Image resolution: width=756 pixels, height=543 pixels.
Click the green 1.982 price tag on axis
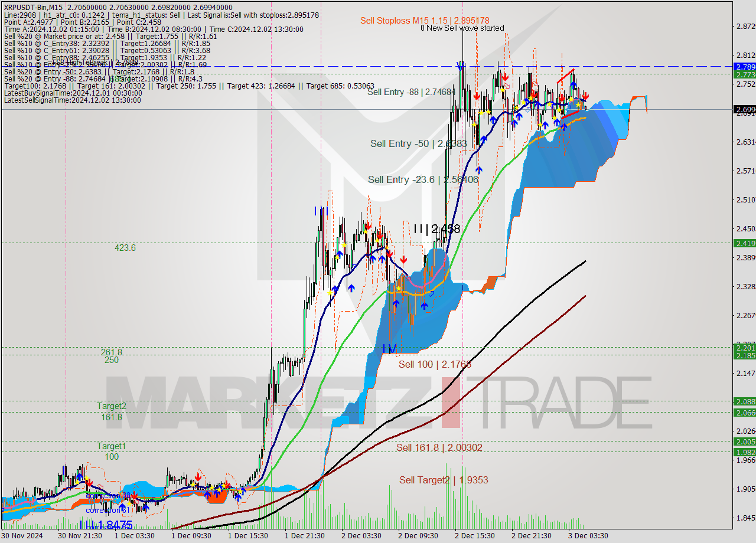744,452
